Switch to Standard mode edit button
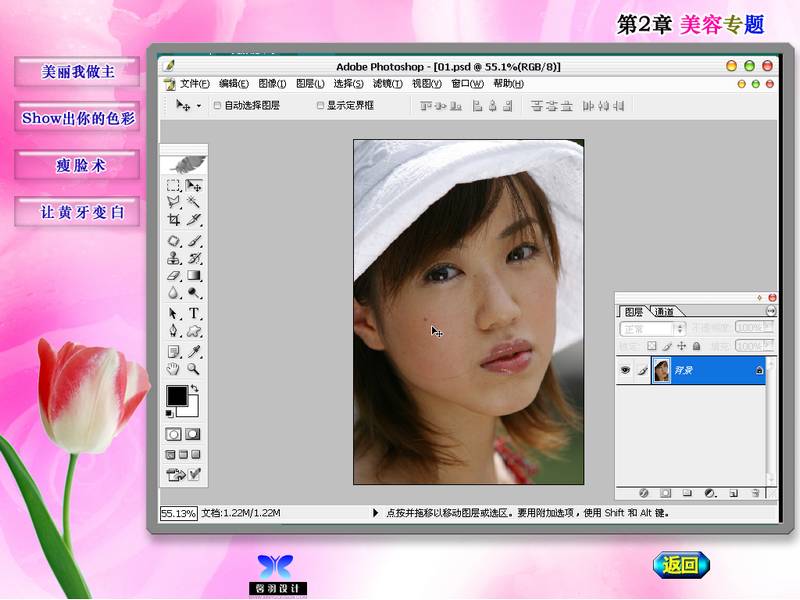Image resolution: width=800 pixels, height=600 pixels. [173, 434]
